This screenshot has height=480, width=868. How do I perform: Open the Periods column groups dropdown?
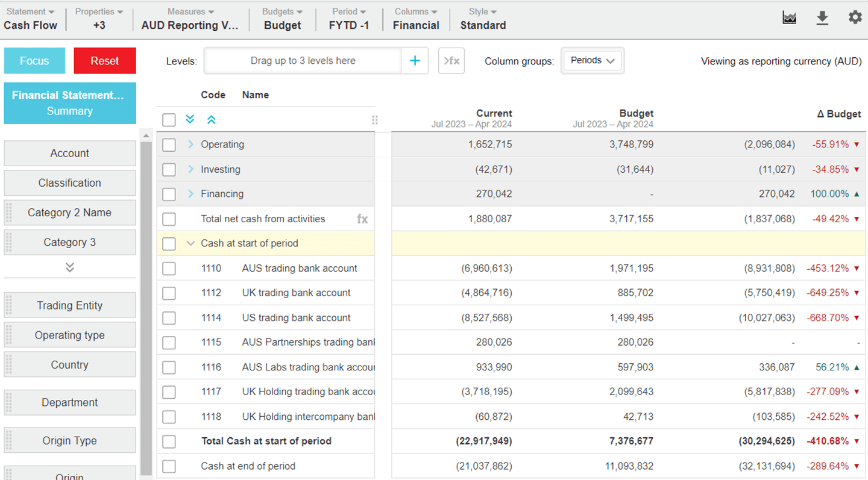point(593,60)
